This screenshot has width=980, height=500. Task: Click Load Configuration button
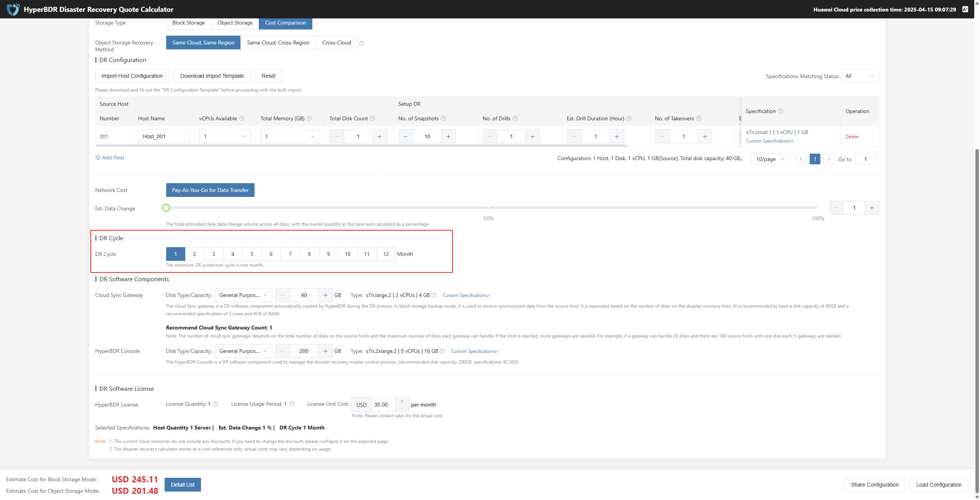click(x=939, y=485)
